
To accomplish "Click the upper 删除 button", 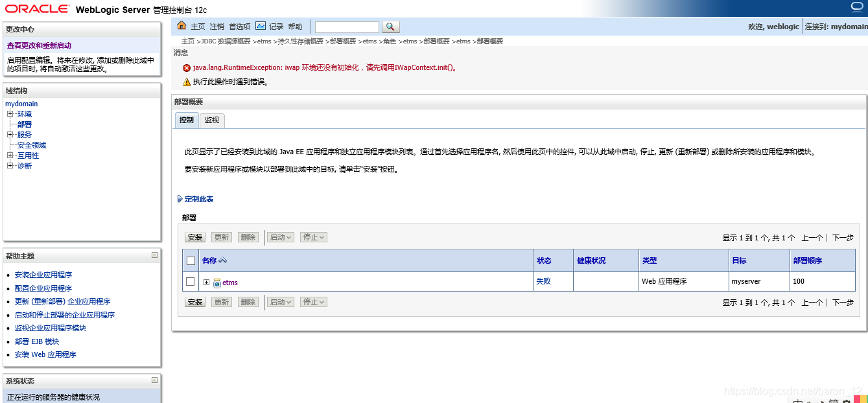I will coord(248,237).
